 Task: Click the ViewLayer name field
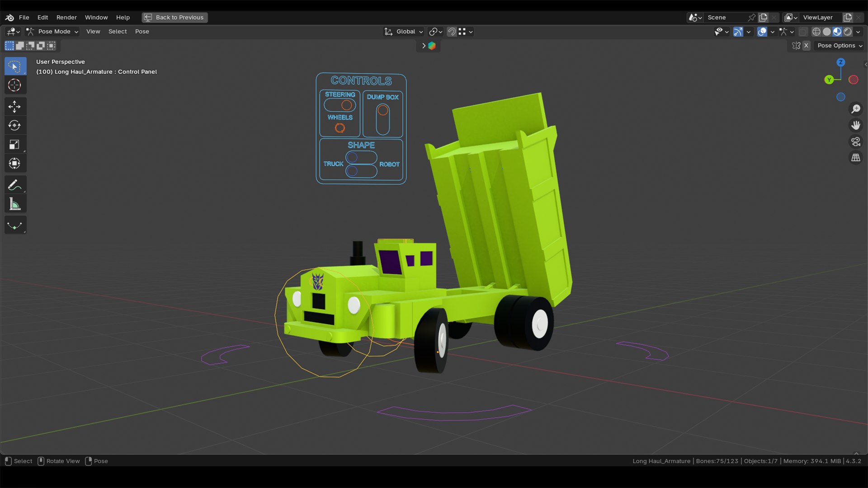click(x=821, y=18)
